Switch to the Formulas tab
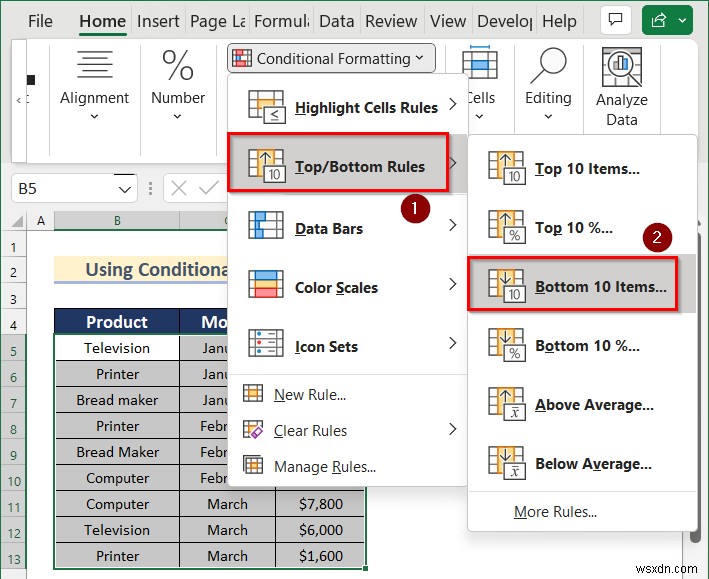The image size is (709, 579). point(281,21)
